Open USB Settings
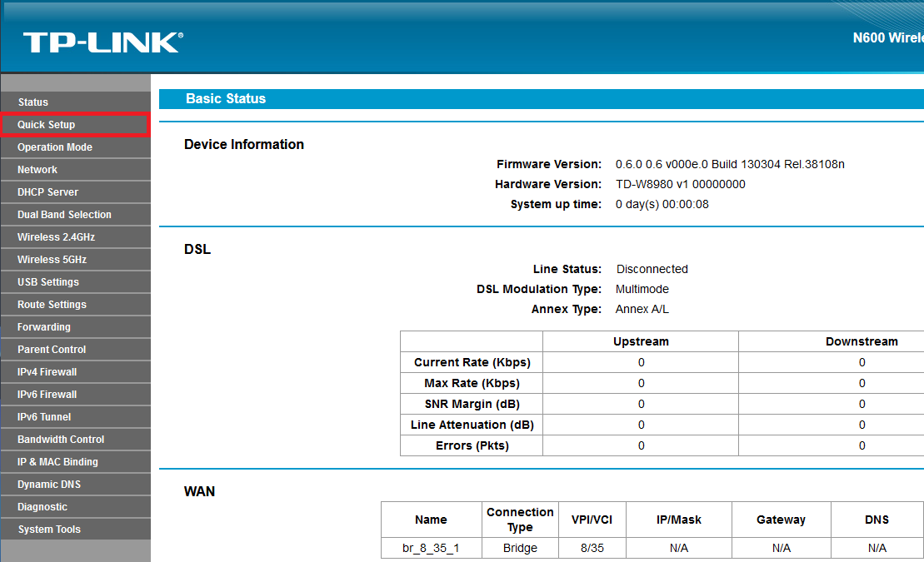Viewport: 924px width, 562px height. click(x=50, y=281)
